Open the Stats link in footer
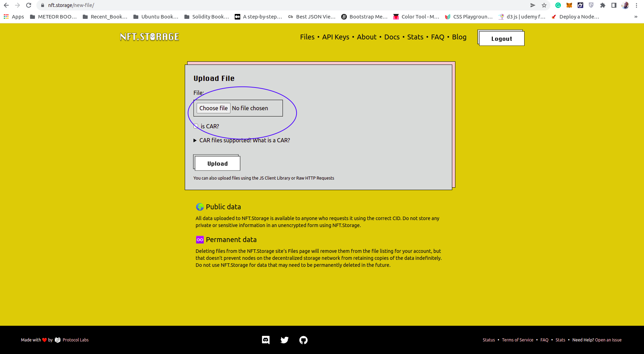644x354 pixels. click(x=561, y=340)
